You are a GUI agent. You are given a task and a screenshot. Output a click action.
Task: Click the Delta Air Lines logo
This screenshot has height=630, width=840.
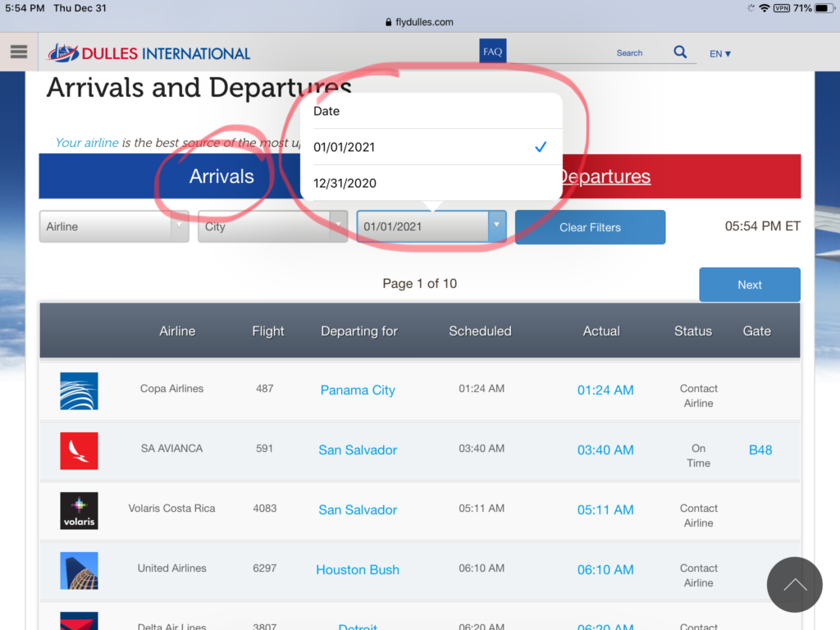point(79,621)
